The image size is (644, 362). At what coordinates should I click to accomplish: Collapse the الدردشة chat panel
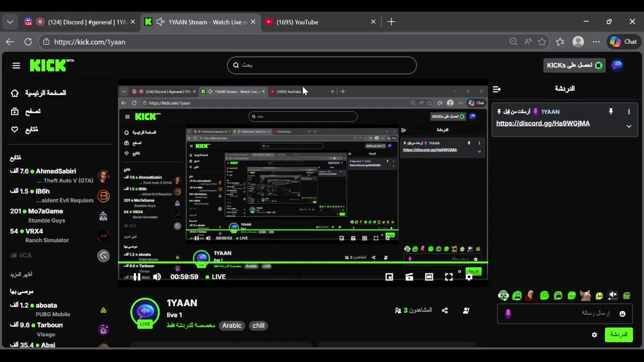point(497,89)
